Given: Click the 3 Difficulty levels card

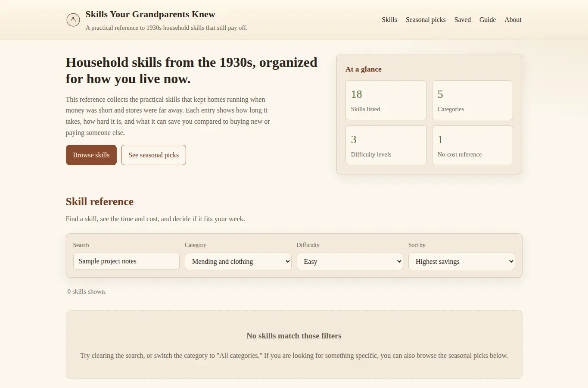Looking at the screenshot, I should click(x=386, y=145).
